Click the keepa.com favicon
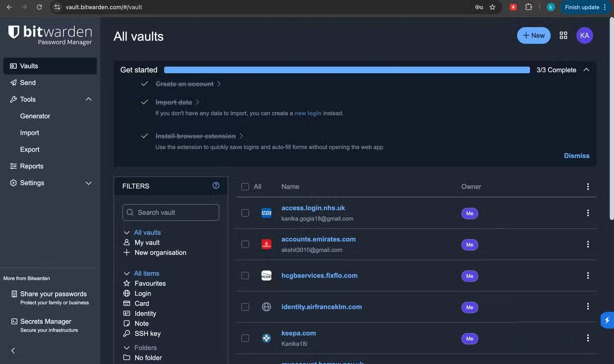 pyautogui.click(x=267, y=338)
